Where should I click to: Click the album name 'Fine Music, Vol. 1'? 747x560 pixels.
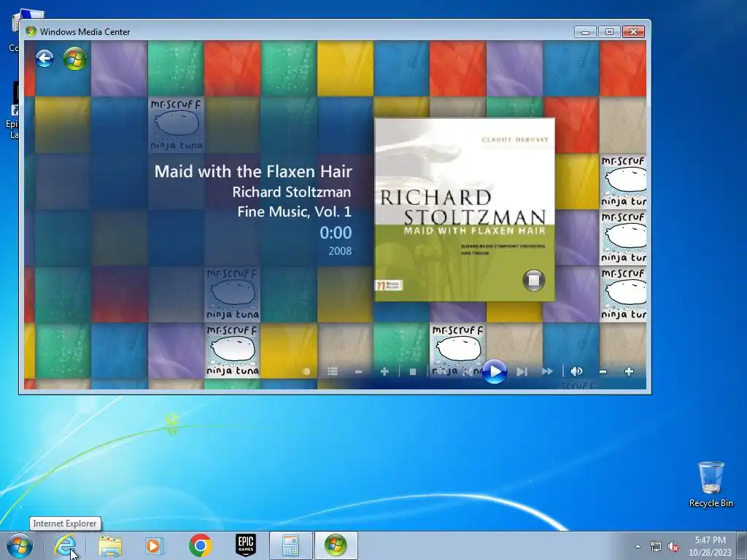coord(295,211)
